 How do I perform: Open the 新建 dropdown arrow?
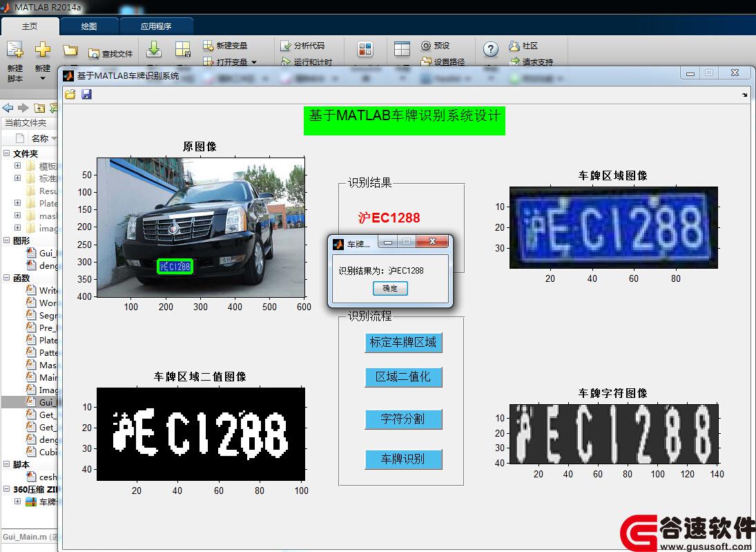[42, 79]
